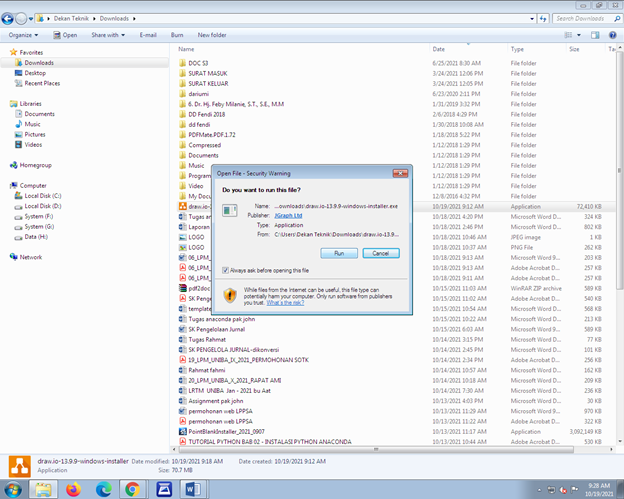Screen dimensions: 624x499
Task: Click E-mail in the toolbar
Action: click(148, 35)
